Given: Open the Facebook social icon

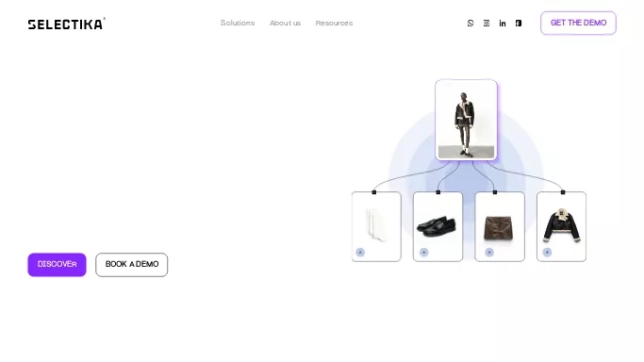Looking at the screenshot, I should (519, 24).
